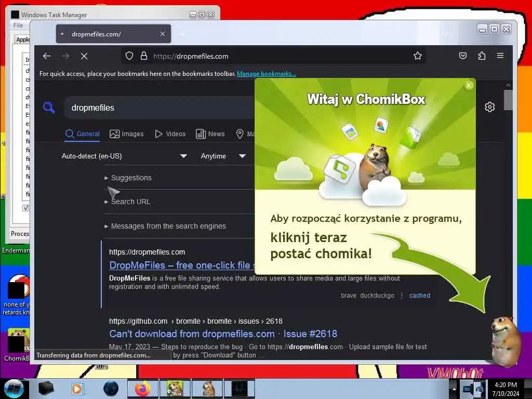Click the github.com bromite issues result URL
Screen dimensions: 532x399
[195, 321]
